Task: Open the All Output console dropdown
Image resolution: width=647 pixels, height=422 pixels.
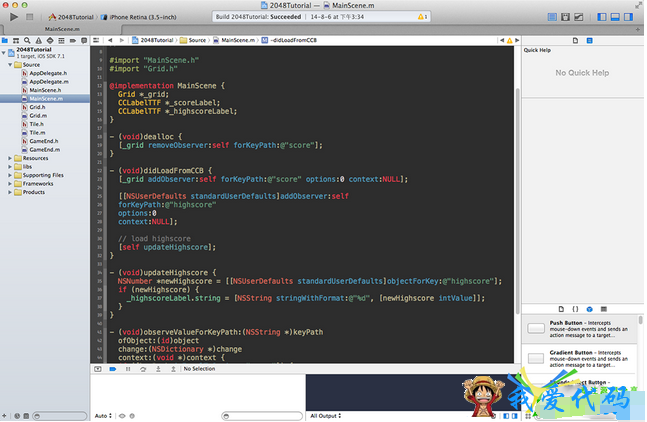Action: click(x=326, y=416)
